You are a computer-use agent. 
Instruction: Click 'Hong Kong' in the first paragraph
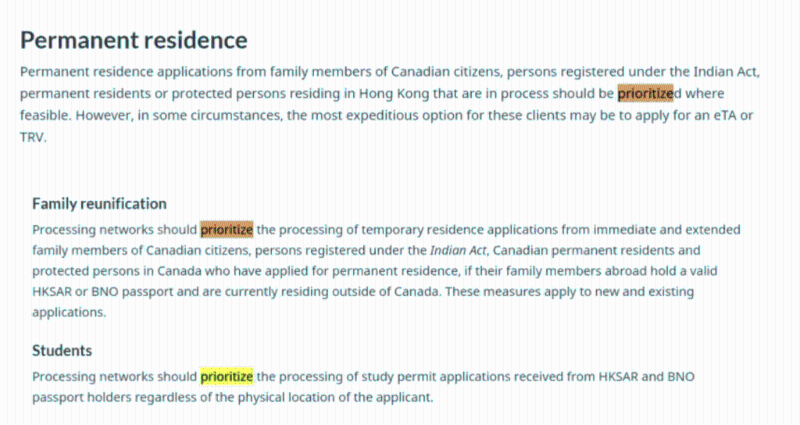click(x=394, y=94)
